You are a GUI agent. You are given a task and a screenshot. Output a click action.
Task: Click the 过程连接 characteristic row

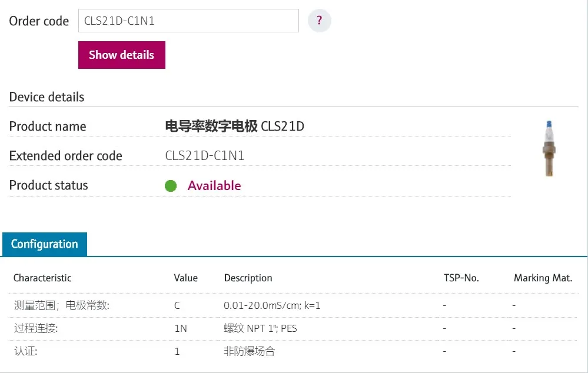(x=293, y=328)
